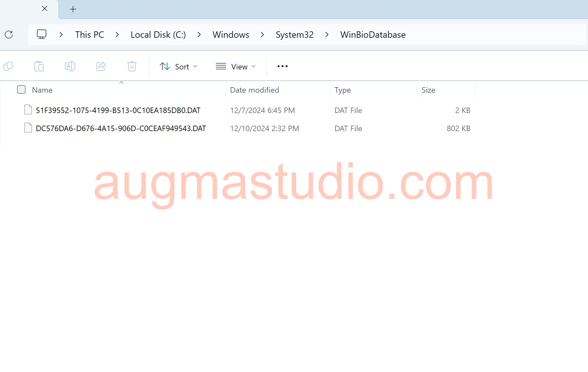This screenshot has width=588, height=372.
Task: Open a new Explorer tab
Action: 73,9
